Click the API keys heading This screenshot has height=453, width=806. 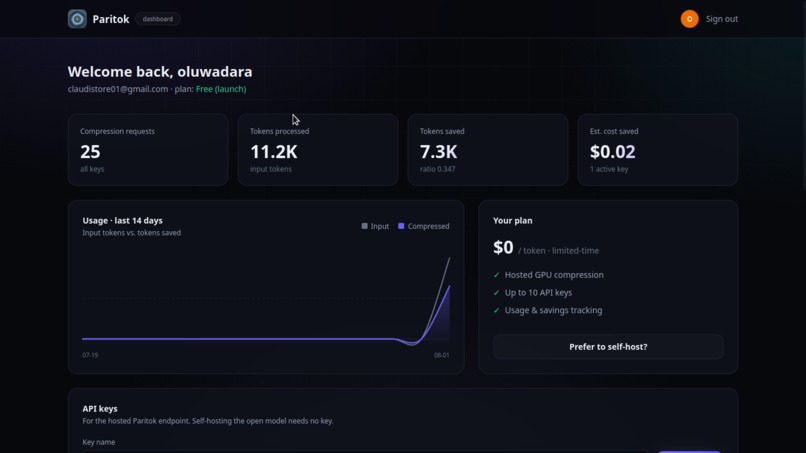coord(100,409)
